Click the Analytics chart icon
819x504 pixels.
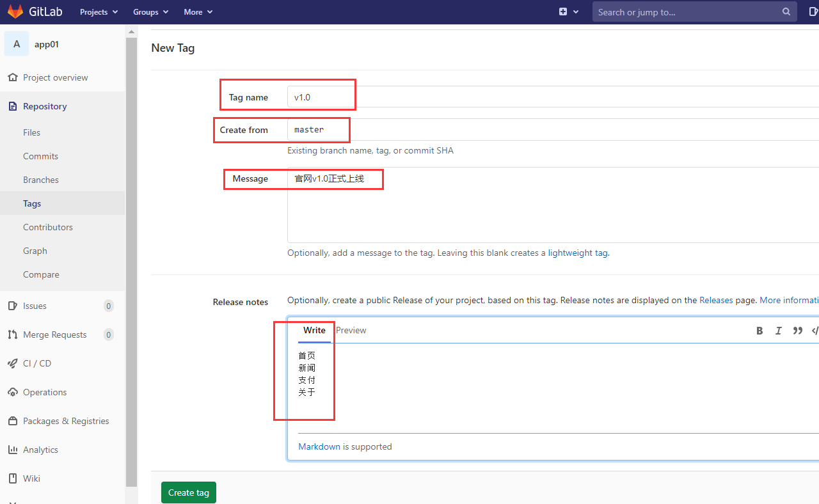(12, 450)
